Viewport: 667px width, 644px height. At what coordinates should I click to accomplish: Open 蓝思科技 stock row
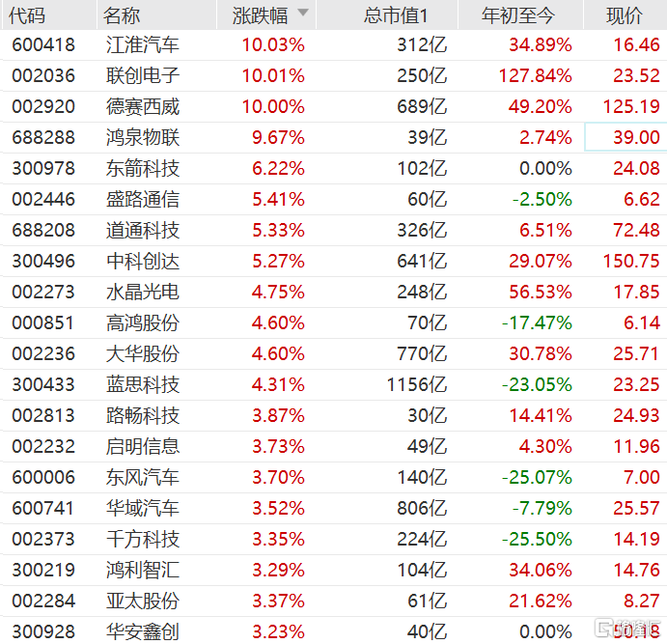pyautogui.click(x=334, y=384)
